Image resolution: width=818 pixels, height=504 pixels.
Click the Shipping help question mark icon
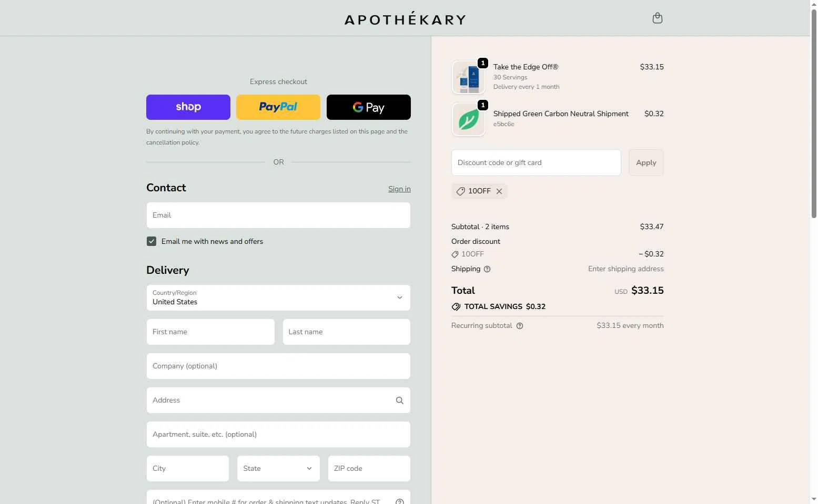click(487, 269)
